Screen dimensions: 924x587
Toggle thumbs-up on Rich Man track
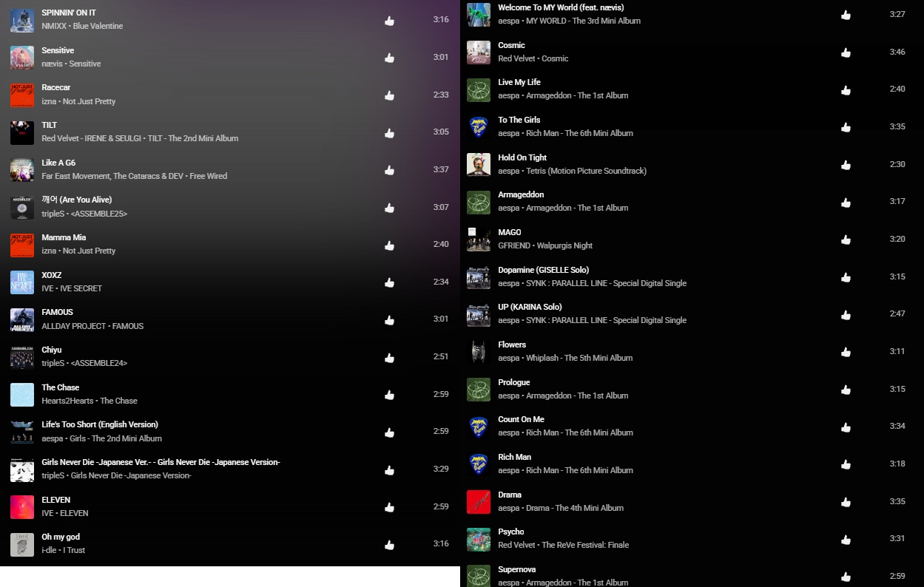[846, 464]
